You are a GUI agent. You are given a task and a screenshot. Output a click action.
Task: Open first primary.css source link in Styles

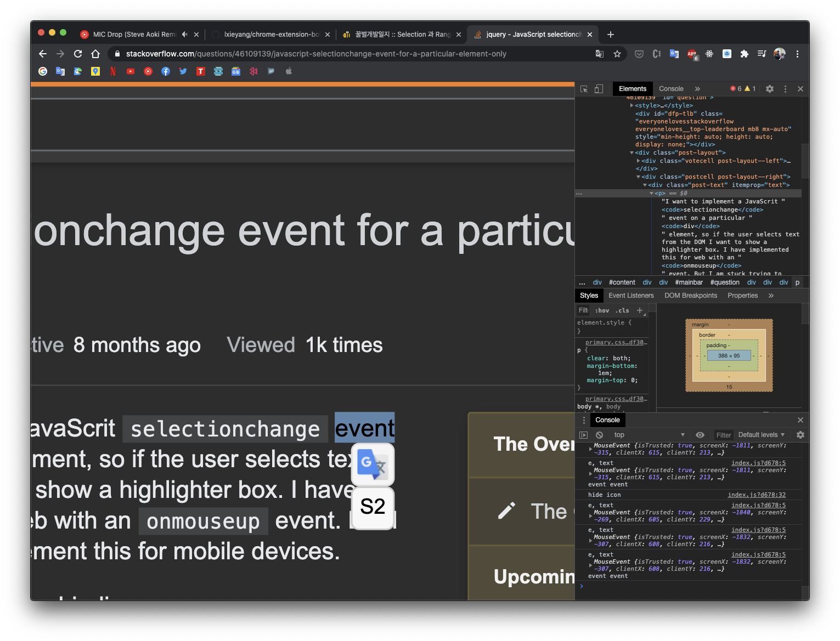click(616, 343)
